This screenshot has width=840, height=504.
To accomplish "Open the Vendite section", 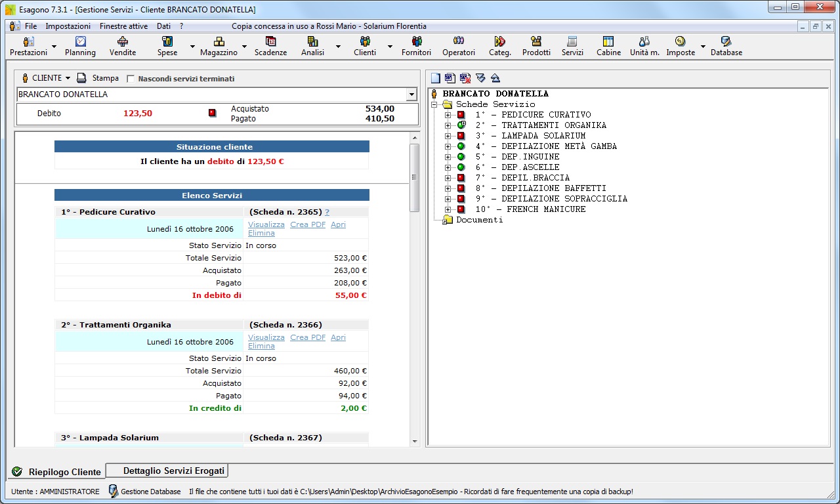I will coord(123,46).
